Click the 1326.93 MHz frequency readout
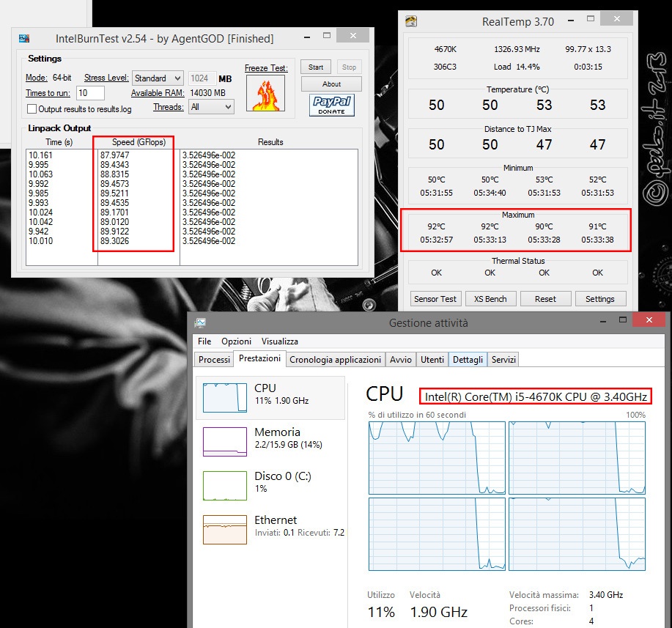Image resolution: width=672 pixels, height=628 pixels. click(517, 49)
